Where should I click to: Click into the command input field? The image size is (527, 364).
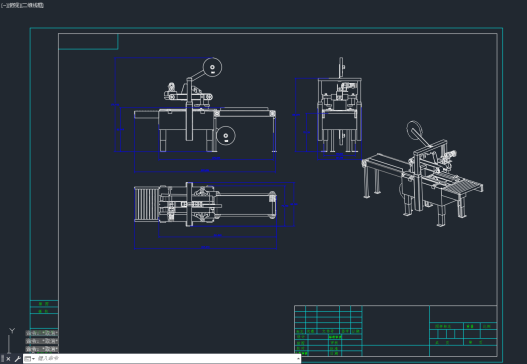[165, 359]
